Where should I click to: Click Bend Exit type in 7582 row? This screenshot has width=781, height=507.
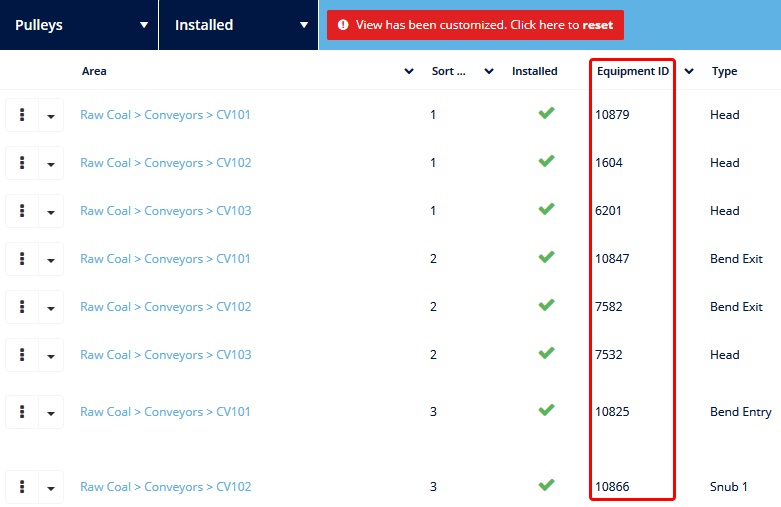(736, 307)
